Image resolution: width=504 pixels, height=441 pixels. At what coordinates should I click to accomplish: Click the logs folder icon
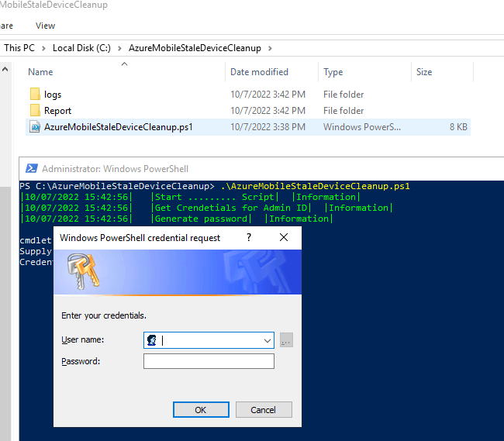coord(35,95)
